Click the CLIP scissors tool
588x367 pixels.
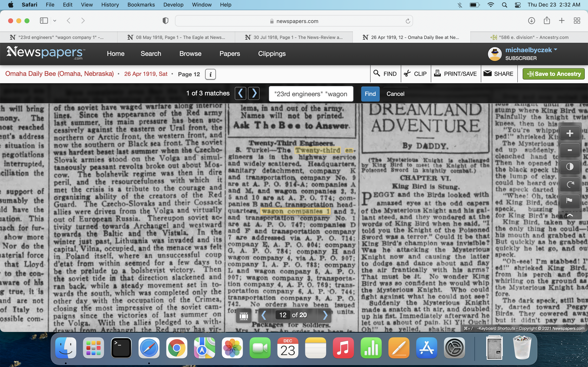[415, 74]
